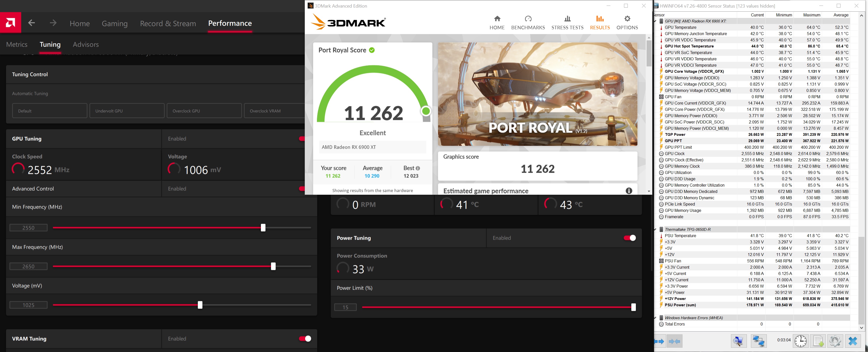Turn off VRAM Tuning switch
Screen dimensions: 868x352
coord(305,339)
